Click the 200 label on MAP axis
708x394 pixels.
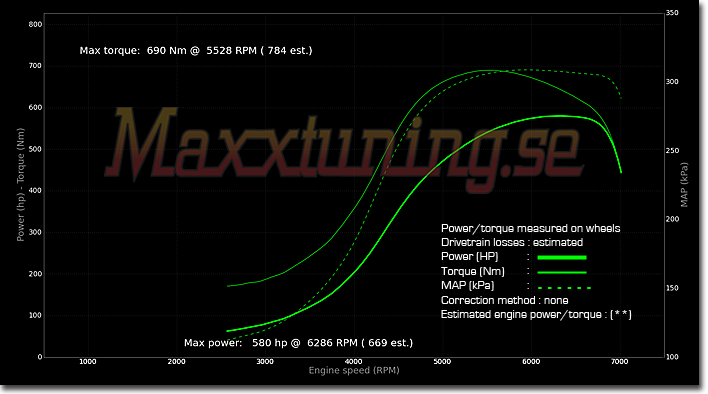672,219
